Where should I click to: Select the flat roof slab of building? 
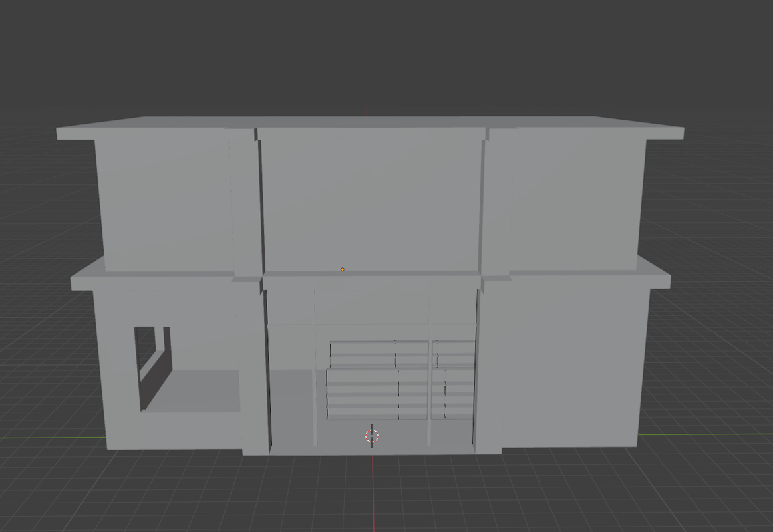370,128
